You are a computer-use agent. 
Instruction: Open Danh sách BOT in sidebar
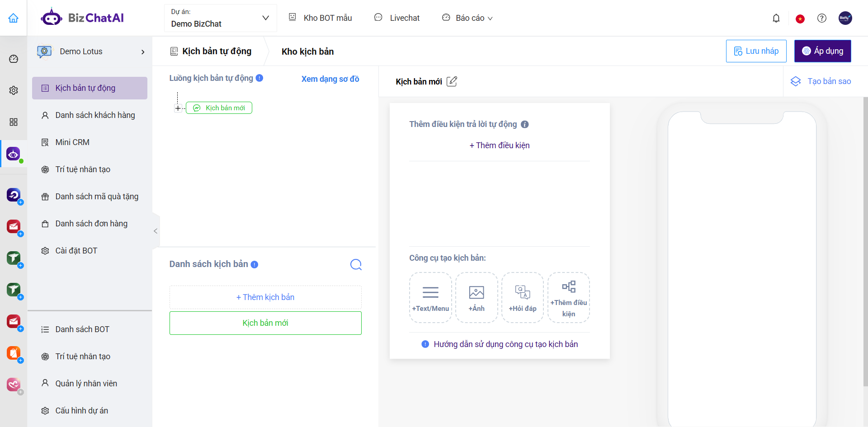90,329
